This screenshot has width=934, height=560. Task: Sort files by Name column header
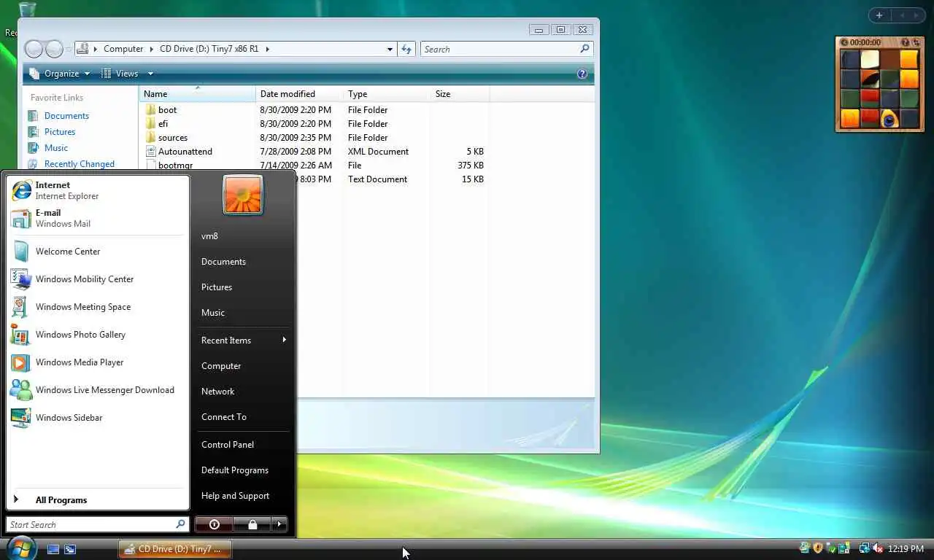coord(197,94)
